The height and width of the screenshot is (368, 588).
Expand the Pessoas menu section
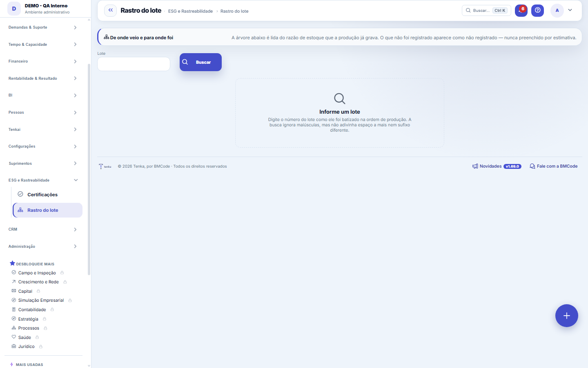[42, 112]
